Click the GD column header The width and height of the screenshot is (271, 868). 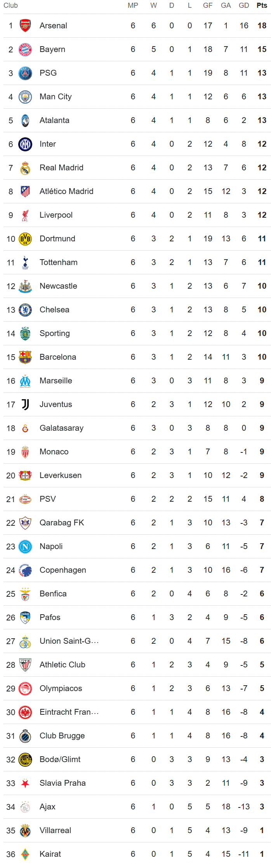(x=244, y=5)
